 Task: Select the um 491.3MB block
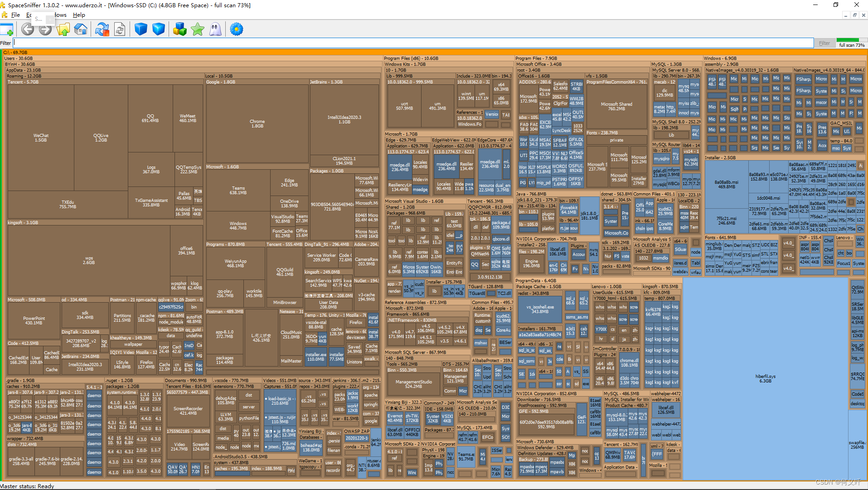[437, 106]
